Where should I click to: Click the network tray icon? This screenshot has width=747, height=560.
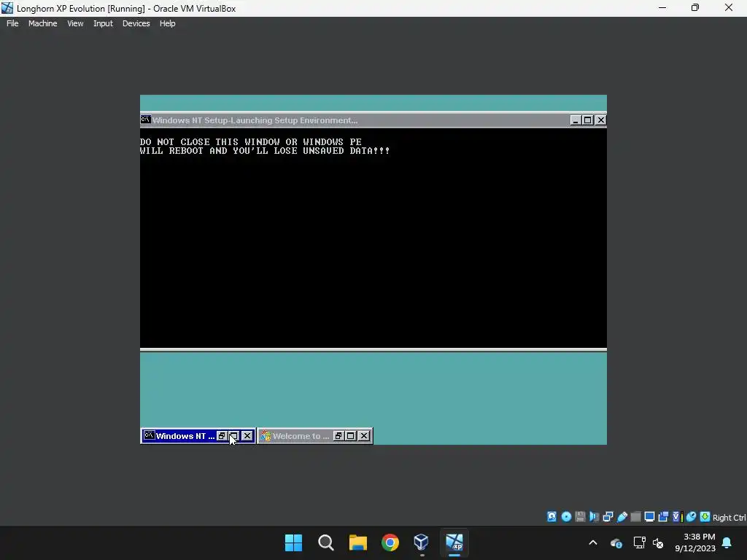[639, 542]
